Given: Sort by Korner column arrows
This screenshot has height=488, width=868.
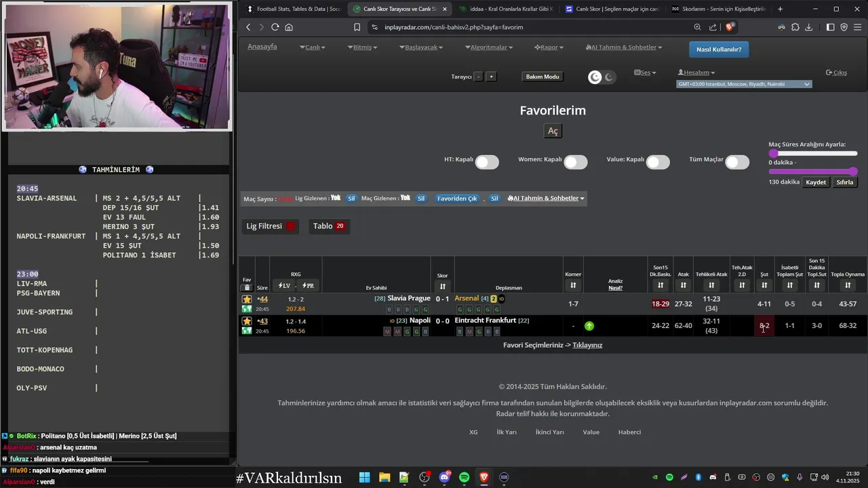Looking at the screenshot, I should coord(573,285).
